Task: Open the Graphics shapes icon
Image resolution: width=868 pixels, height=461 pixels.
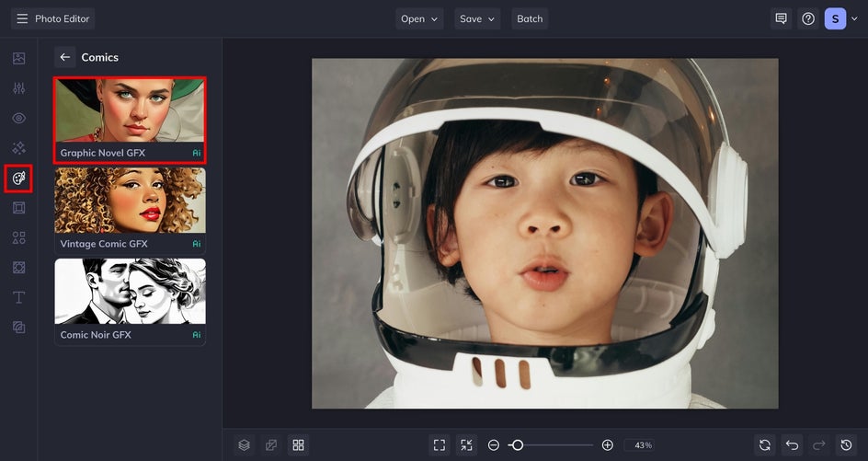Action: point(18,237)
